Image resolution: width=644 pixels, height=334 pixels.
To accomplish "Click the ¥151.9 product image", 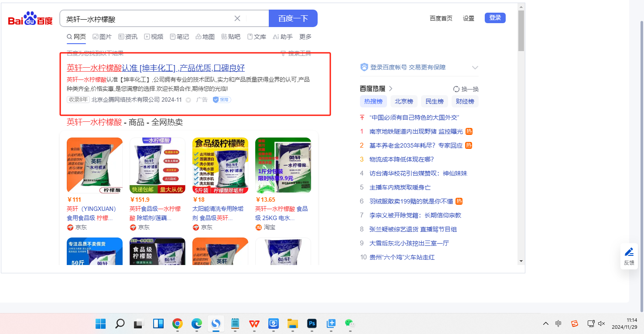I will [158, 165].
